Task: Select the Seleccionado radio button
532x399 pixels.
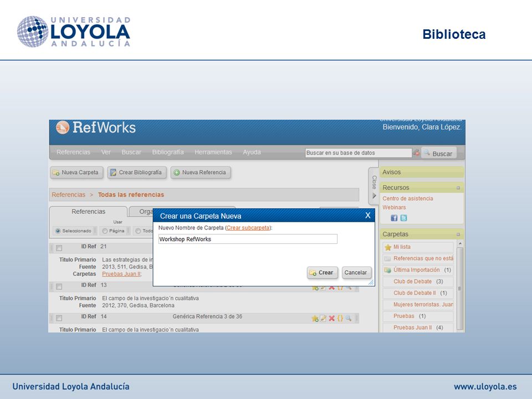Action: click(x=58, y=231)
